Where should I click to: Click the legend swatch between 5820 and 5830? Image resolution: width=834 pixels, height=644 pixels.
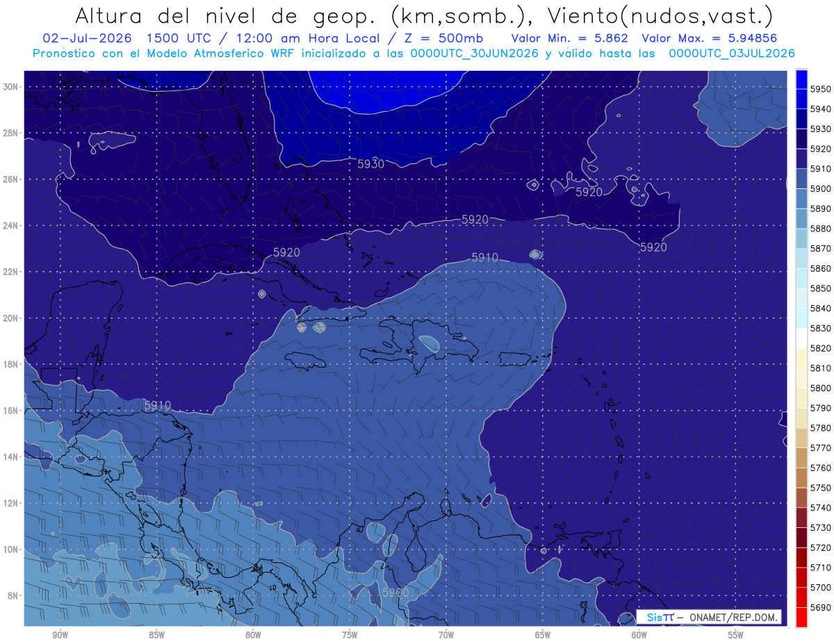coord(801,338)
